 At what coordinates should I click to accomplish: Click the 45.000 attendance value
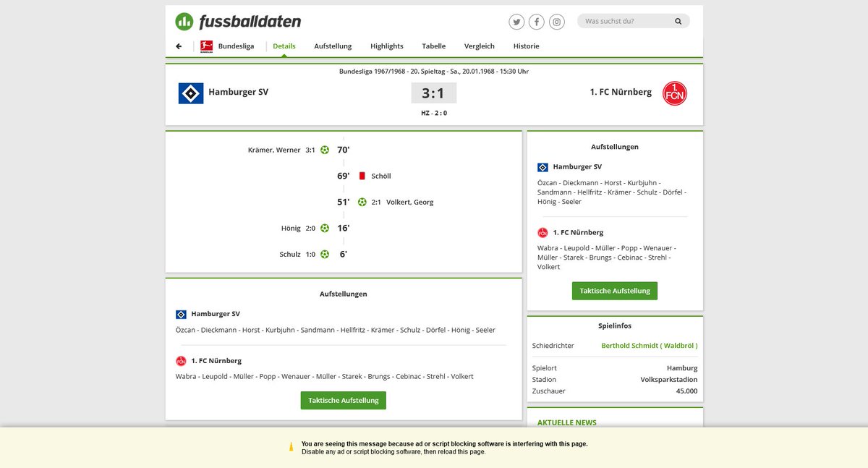tap(687, 391)
